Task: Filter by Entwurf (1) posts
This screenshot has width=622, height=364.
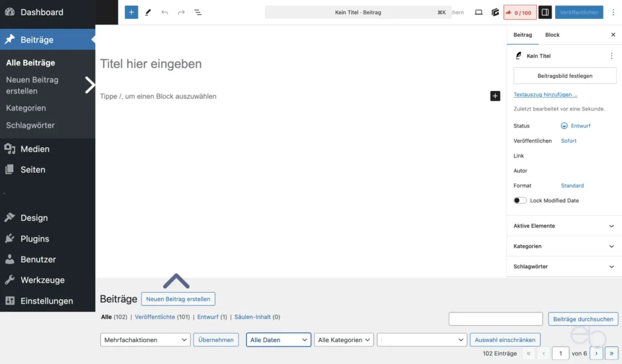Action: pyautogui.click(x=212, y=317)
